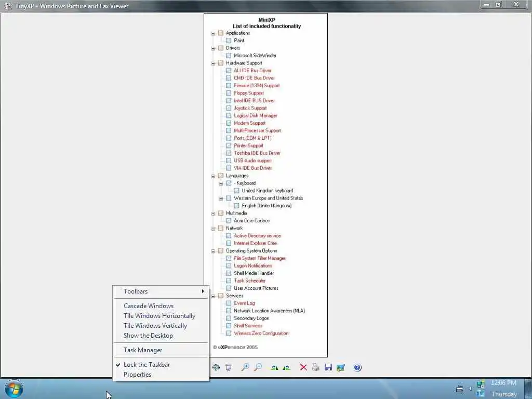The image size is (532, 399).
Task: Check the USB Audio support box
Action: (x=229, y=161)
